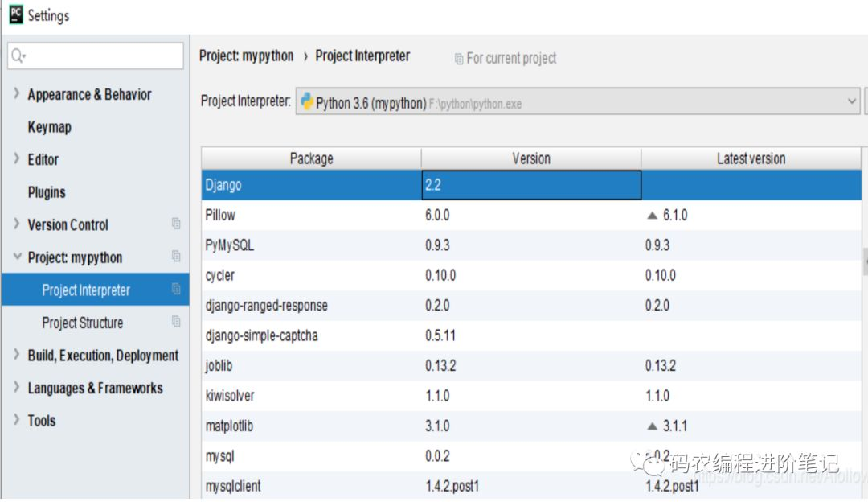Open the Plugins settings page
868x502 pixels.
(47, 192)
